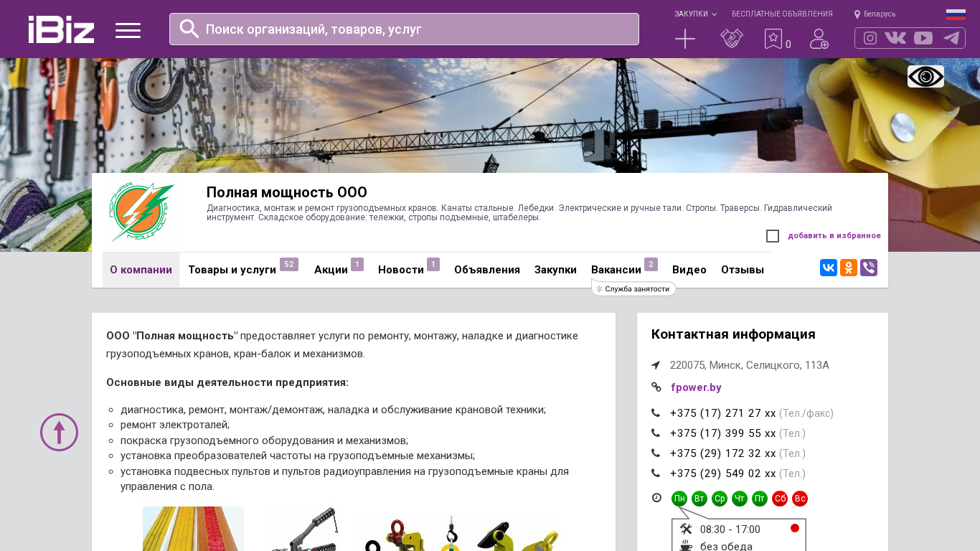Click the address 220075, Минск, Селицкого, 113А
Screen dimensions: 980x551
point(750,365)
